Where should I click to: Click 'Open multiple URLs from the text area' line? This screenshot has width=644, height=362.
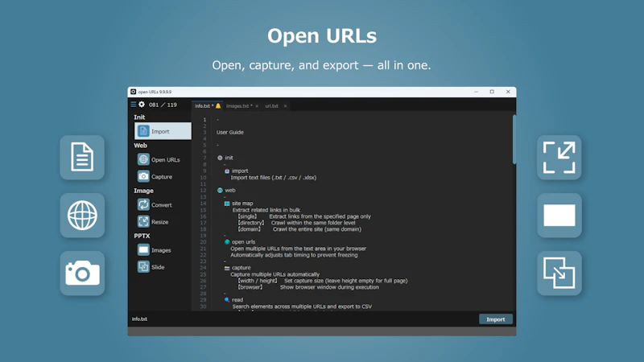tap(298, 249)
